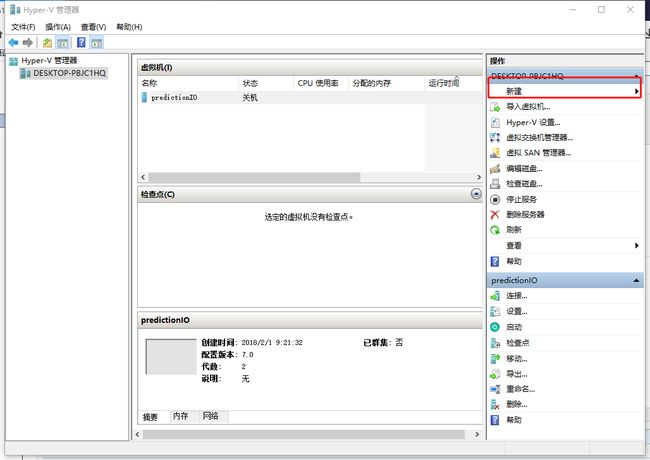Click the 帮助 icon under server actions
The image size is (650, 460).
495,261
